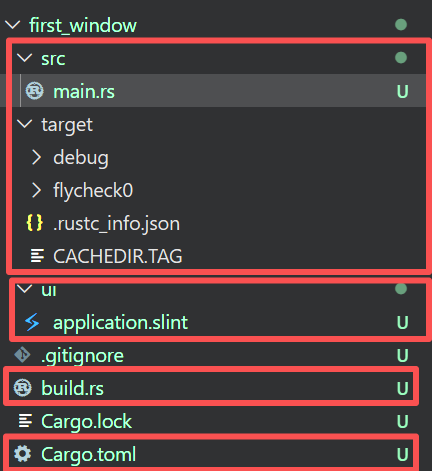Click the Rust icon beside build.rs
Screen dimensions: 432x471
[x=23, y=388]
